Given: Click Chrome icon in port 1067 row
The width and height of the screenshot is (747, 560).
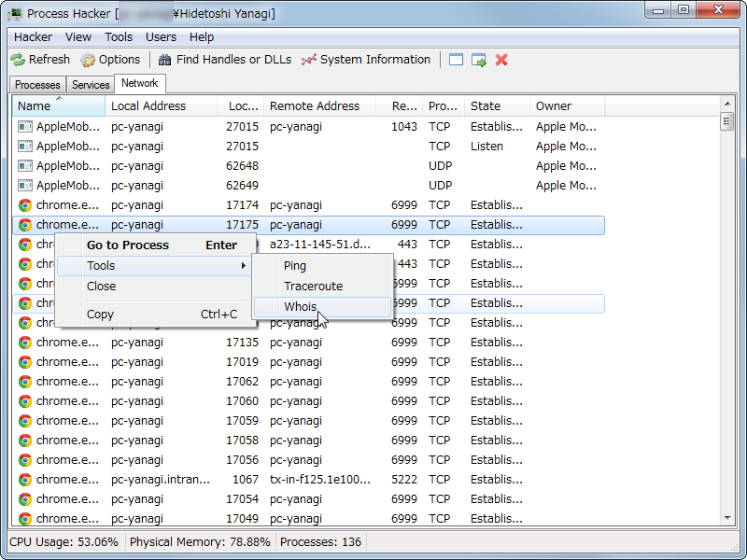Looking at the screenshot, I should pyautogui.click(x=25, y=480).
